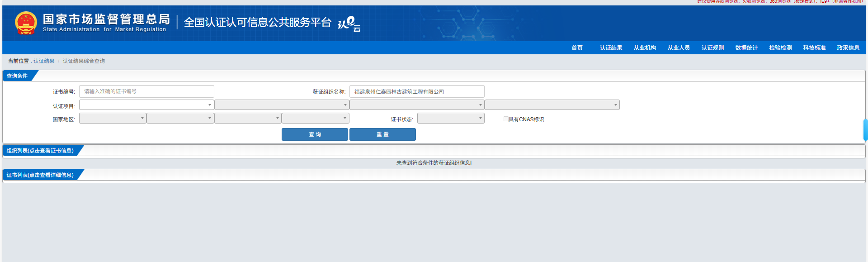
Task: Click the 认证结果 breadcrumb link
Action: click(44, 61)
